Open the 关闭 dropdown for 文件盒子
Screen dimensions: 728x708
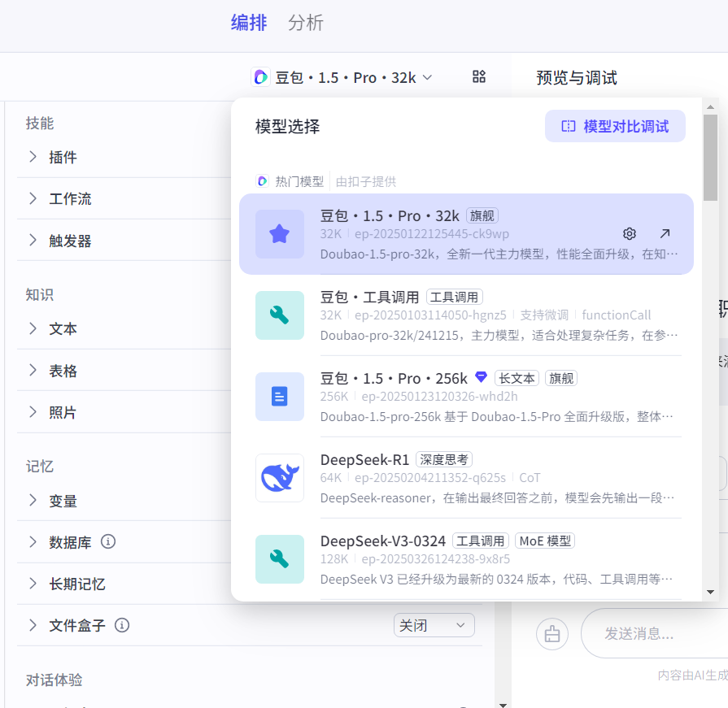click(434, 625)
